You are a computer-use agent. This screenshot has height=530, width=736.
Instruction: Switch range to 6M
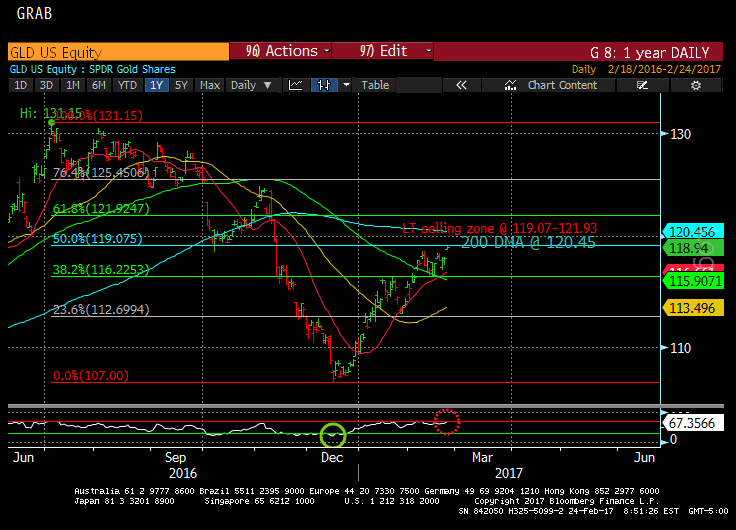pyautogui.click(x=99, y=85)
